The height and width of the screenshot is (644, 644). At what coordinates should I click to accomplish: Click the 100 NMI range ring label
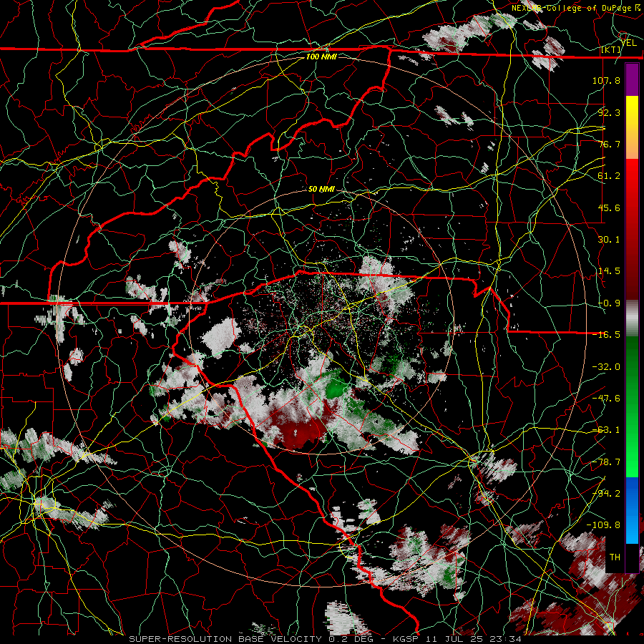click(321, 57)
